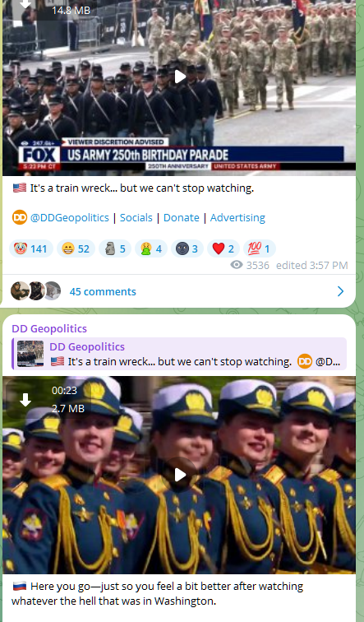Open the DD Geopolitics sender name
The image size is (364, 622).
tap(49, 328)
